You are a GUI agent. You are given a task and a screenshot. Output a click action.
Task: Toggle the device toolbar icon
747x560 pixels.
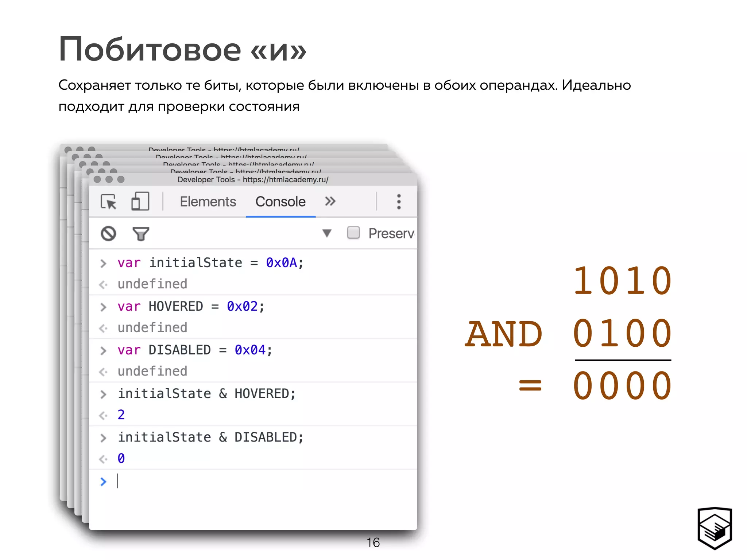140,202
